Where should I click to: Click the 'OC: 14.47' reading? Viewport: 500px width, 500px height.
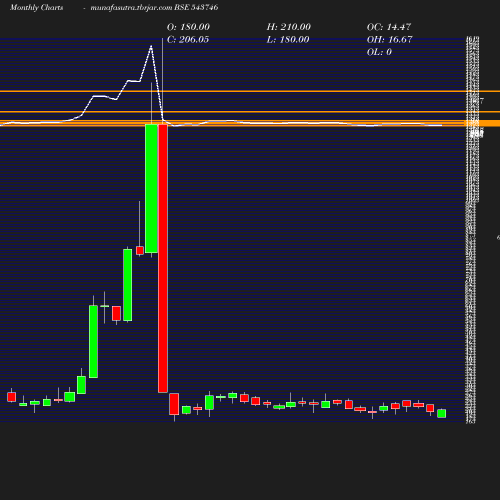389,27
